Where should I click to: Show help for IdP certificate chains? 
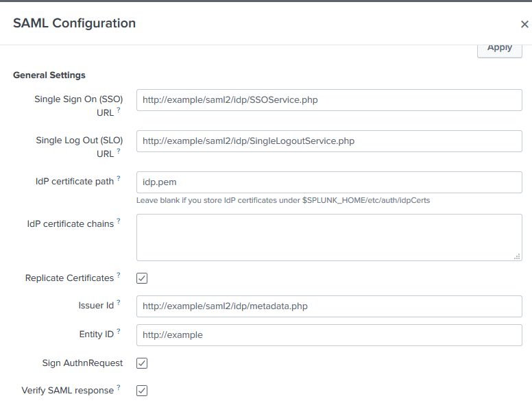119,221
